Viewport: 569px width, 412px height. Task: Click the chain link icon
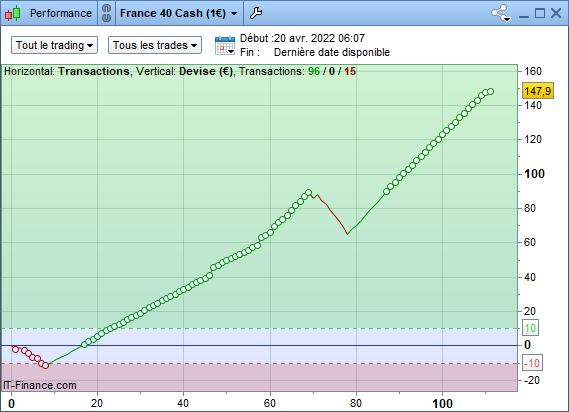pos(106,13)
